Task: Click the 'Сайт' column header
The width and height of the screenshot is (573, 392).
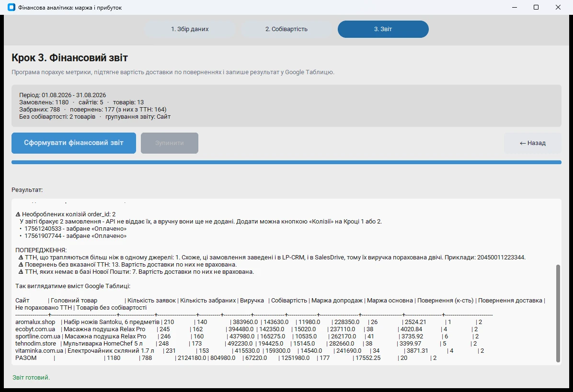Action: click(x=23, y=301)
